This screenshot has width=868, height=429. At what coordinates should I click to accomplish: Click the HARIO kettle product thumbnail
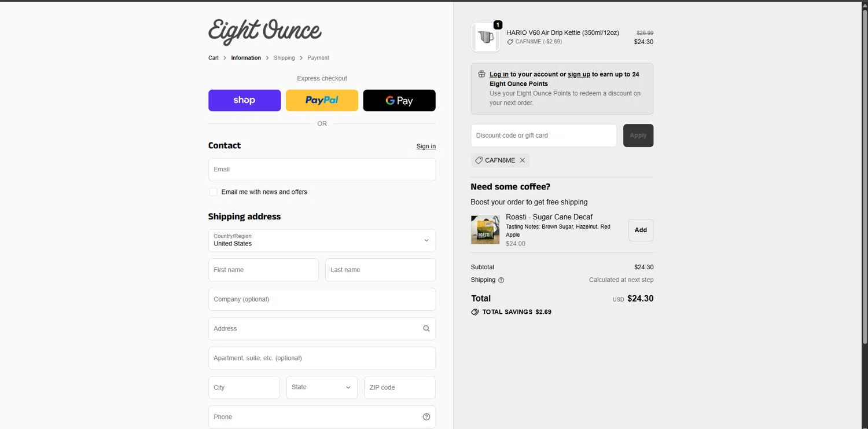point(486,37)
